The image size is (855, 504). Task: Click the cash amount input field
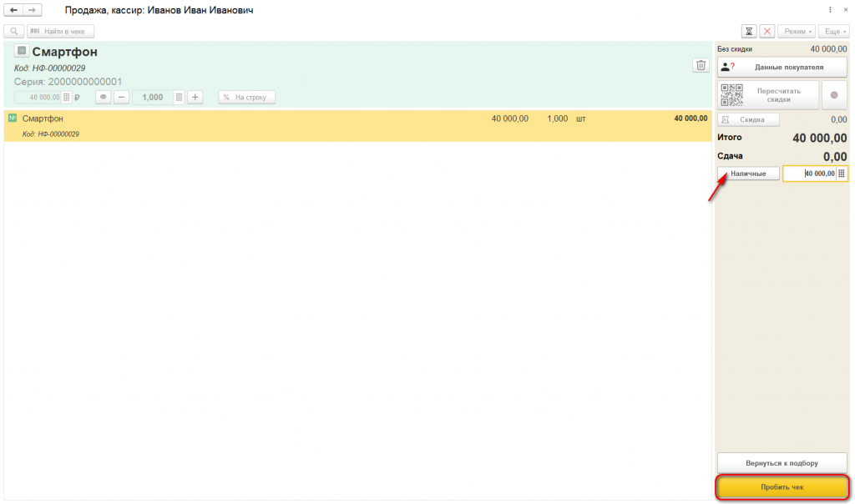[x=810, y=174]
